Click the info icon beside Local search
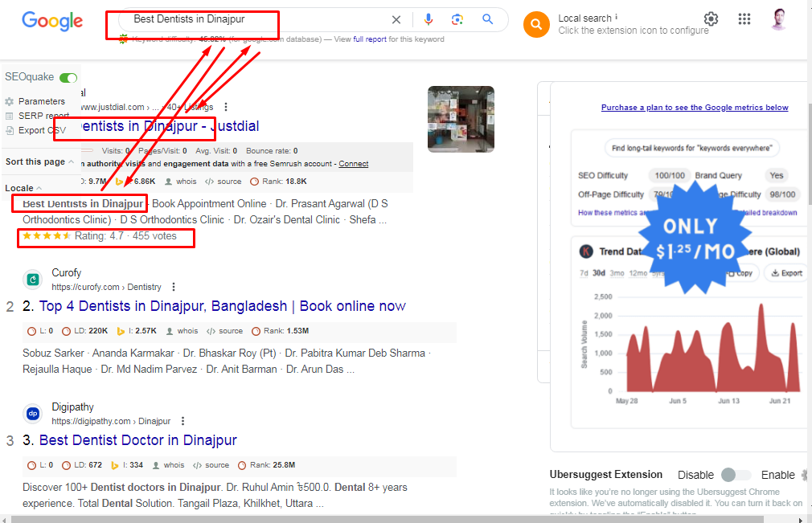812x523 pixels. pos(617,17)
